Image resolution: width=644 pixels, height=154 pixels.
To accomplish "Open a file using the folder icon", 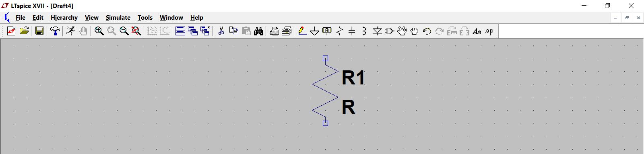I will [x=24, y=31].
